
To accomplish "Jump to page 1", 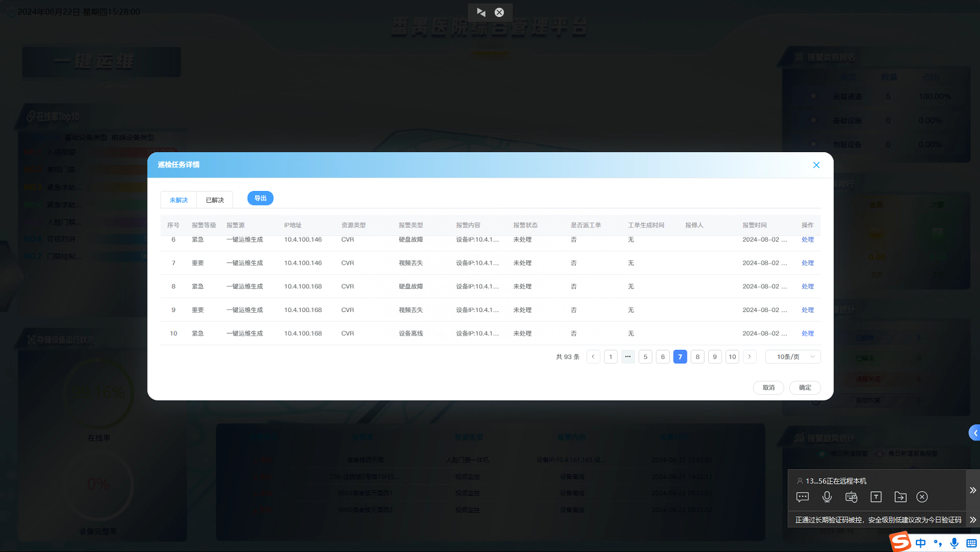I will 611,357.
